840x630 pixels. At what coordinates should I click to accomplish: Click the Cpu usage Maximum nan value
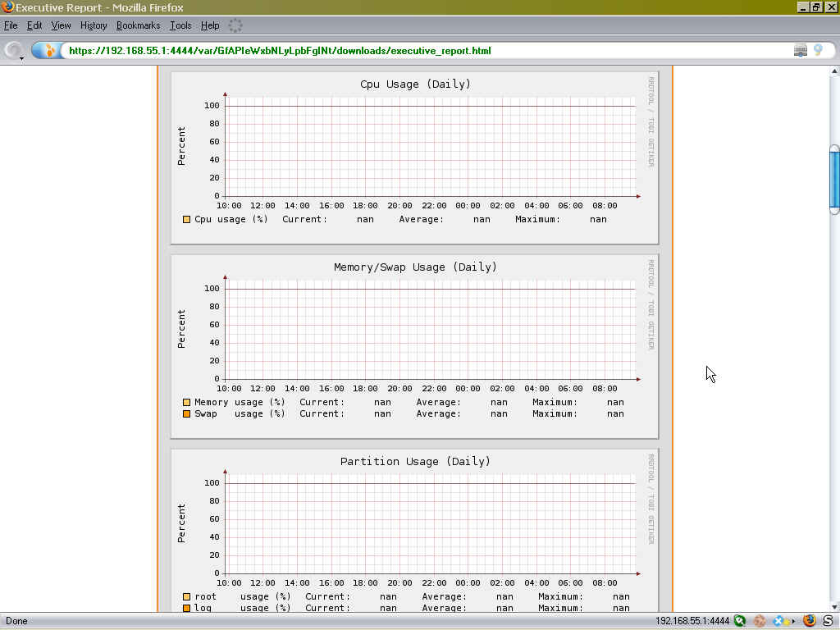pos(598,219)
